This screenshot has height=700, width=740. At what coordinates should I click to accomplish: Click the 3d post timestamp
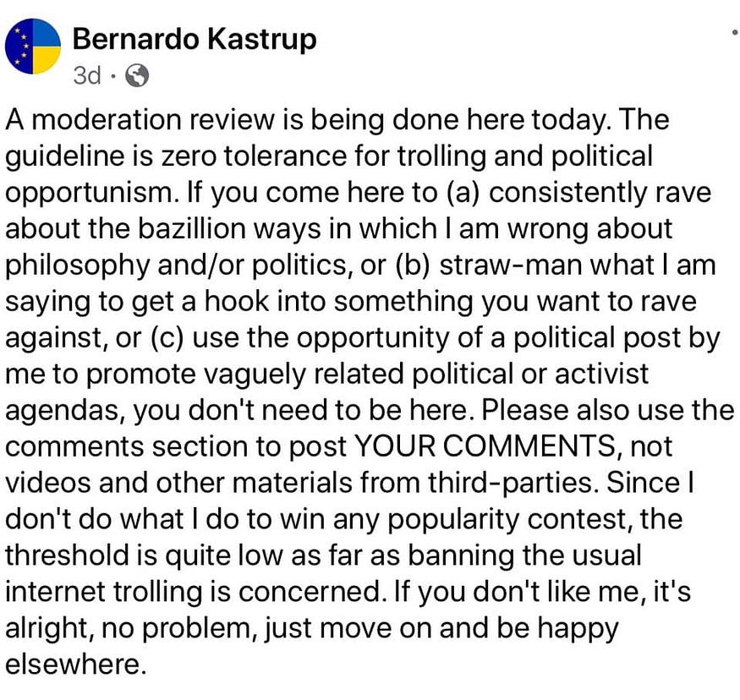pos(87,75)
